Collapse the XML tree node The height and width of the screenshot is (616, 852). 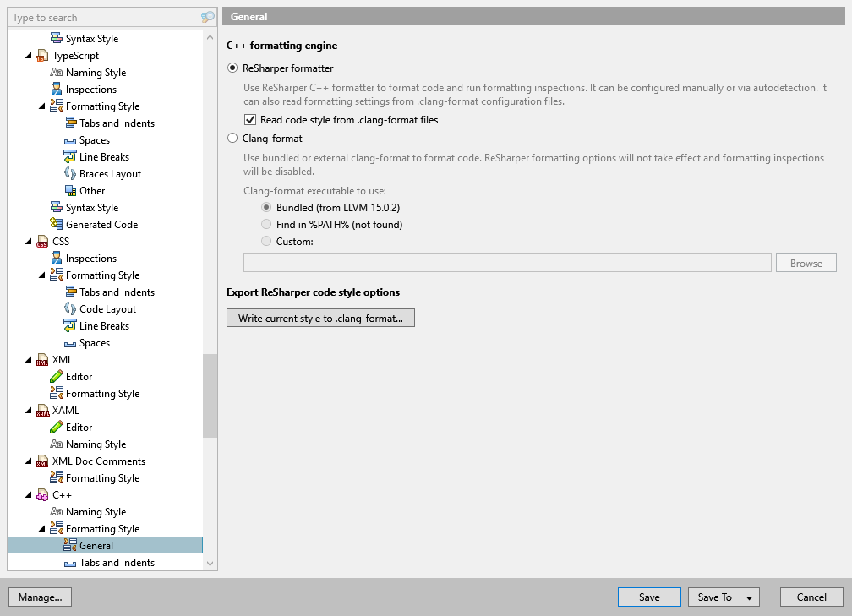coord(28,360)
